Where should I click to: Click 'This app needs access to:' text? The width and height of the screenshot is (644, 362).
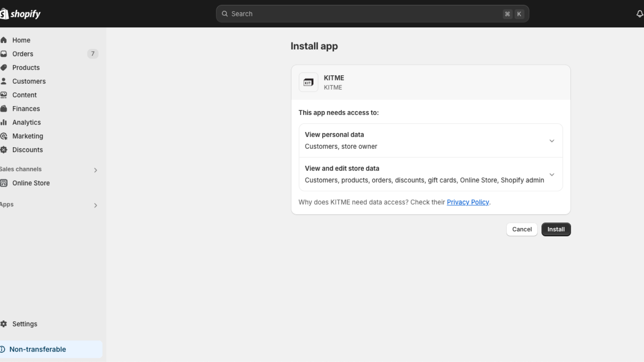(339, 113)
